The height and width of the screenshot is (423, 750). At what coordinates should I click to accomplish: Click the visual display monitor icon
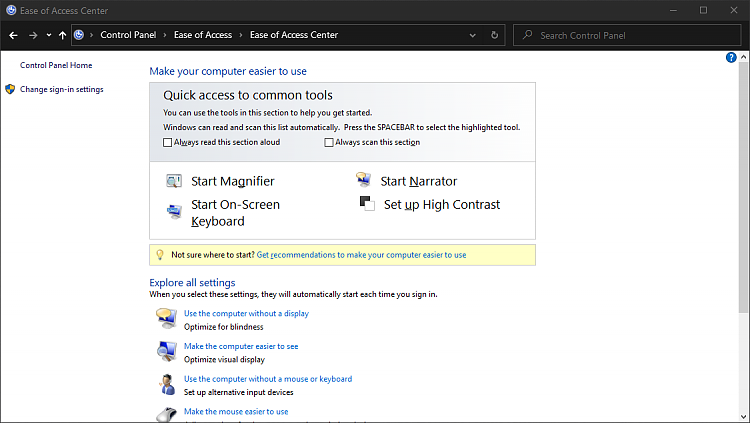click(x=166, y=351)
